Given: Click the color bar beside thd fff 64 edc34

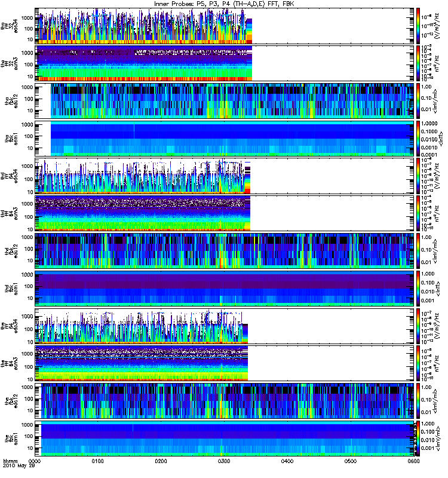Looking at the screenshot, I should [418, 176].
